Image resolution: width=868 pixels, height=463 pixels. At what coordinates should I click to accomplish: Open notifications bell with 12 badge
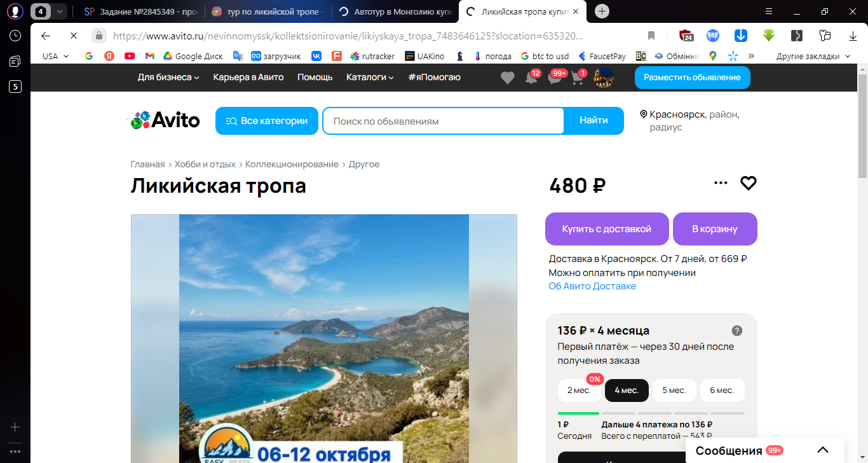click(532, 78)
